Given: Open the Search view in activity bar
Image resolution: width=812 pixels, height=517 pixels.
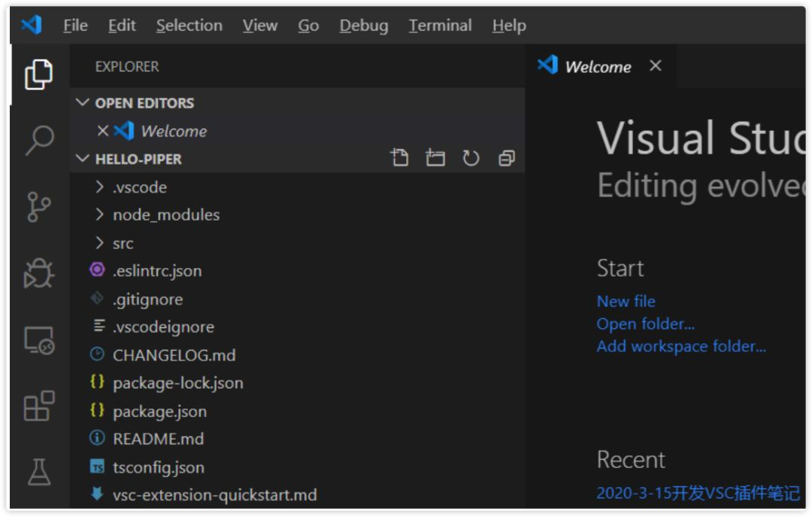Looking at the screenshot, I should 39,140.
